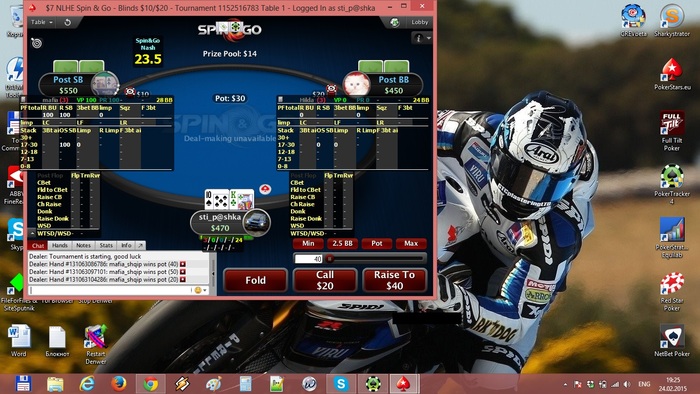The height and width of the screenshot is (394, 700).
Task: Open the CREVbeta desktop shortcut
Action: coord(633,20)
